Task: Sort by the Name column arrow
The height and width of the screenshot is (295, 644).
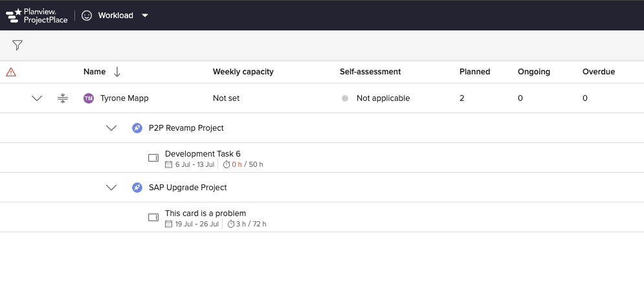Action: coord(117,72)
